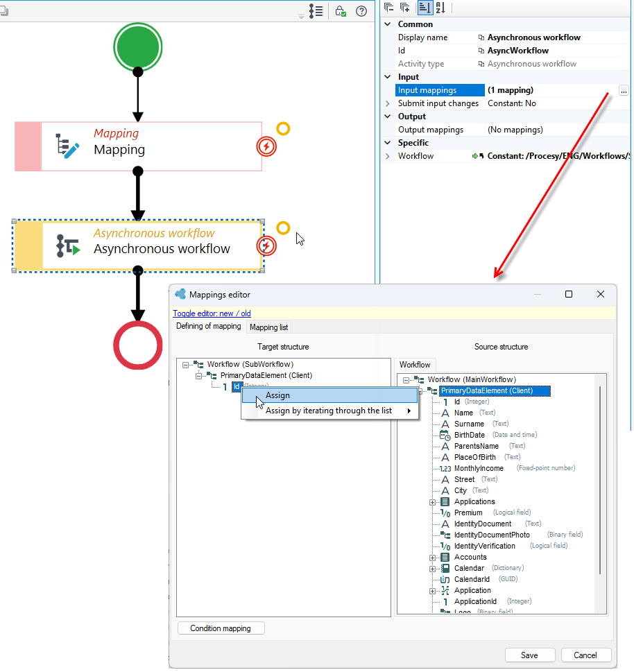Click the red lightning error icon on Mapping activity
The image size is (634, 672).
tap(266, 146)
